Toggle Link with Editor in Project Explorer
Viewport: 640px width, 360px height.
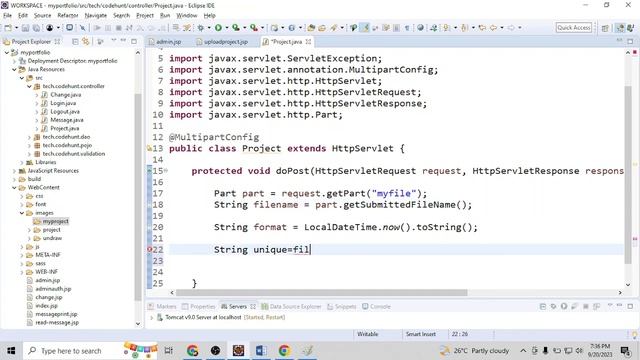tap(85, 42)
